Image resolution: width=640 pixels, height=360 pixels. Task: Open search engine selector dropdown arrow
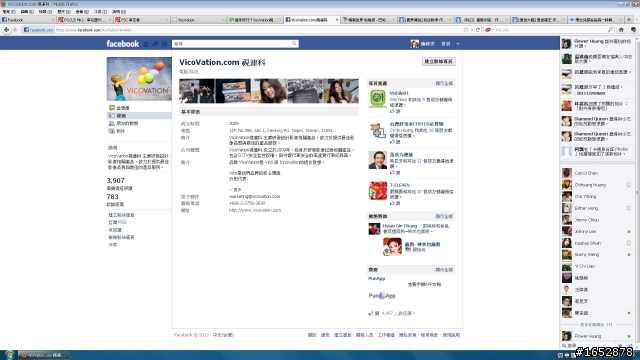click(x=493, y=30)
